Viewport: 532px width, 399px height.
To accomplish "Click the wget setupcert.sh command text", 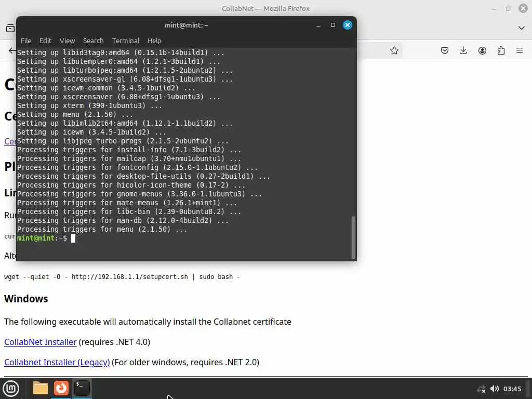I will coord(122,277).
